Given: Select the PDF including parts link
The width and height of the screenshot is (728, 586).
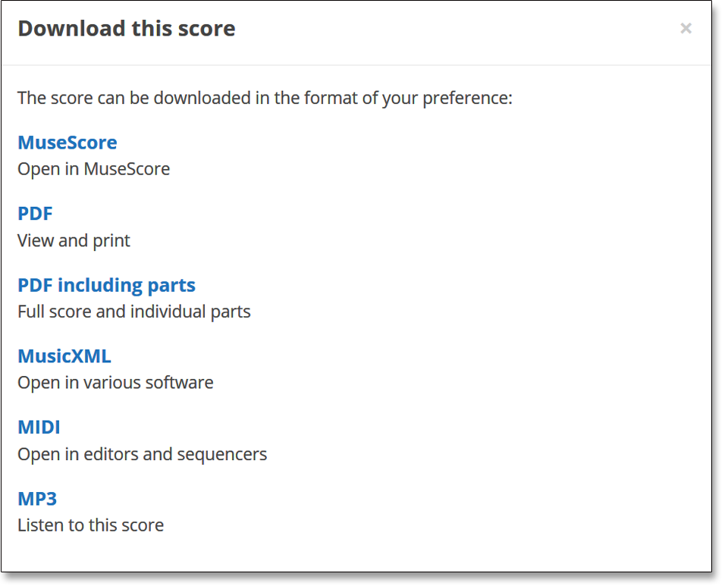Looking at the screenshot, I should tap(106, 285).
